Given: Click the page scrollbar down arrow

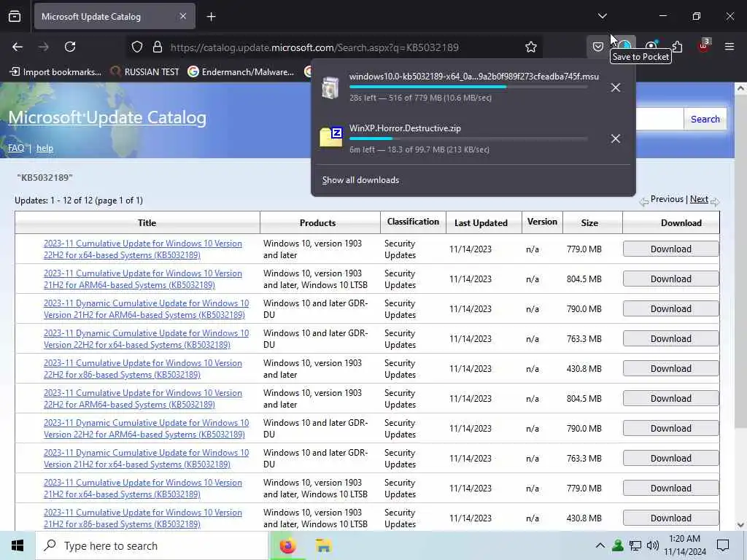Looking at the screenshot, I should tap(740, 525).
